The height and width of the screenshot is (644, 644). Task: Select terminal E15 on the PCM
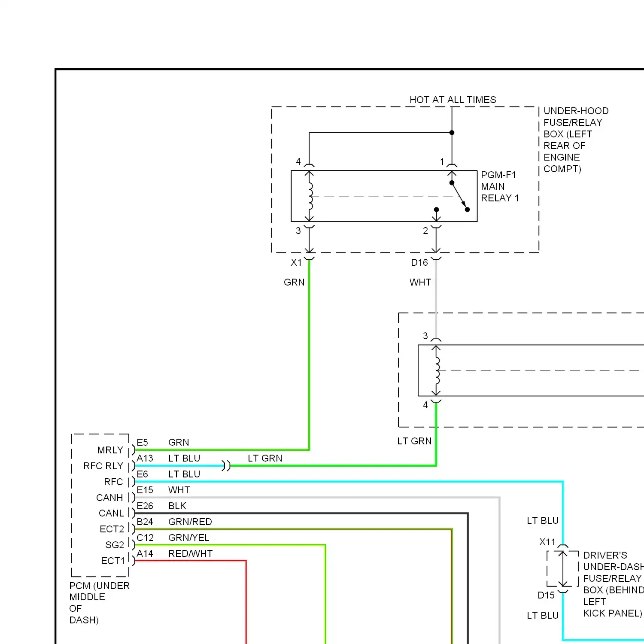[x=145, y=490]
